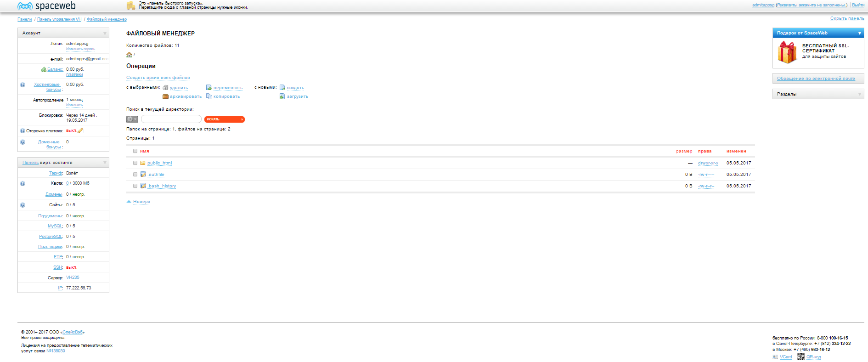Expand the Разделы panel
Screen dimensions: 868x362
pyautogui.click(x=859, y=94)
